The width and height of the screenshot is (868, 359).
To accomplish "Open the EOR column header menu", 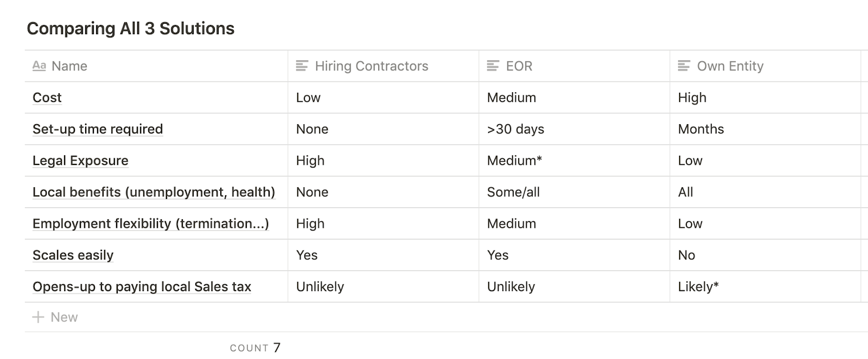I will click(x=519, y=66).
